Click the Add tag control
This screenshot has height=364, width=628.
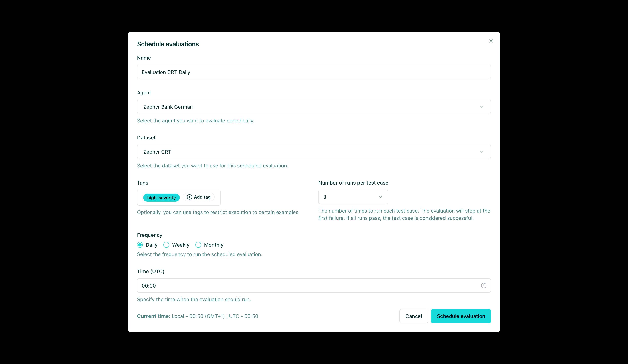tap(199, 197)
